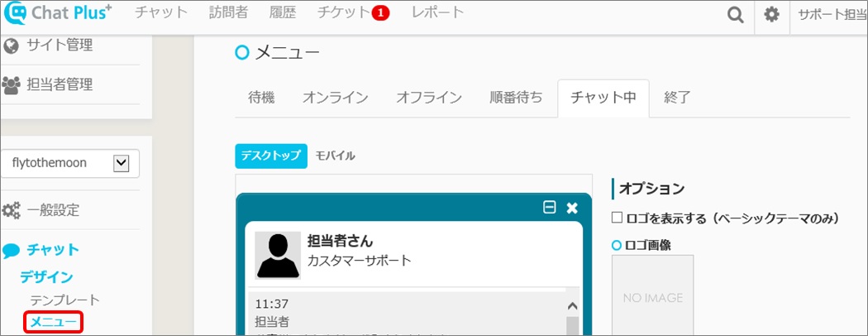
Task: Open 一般設定 in the sidebar
Action: click(x=53, y=210)
